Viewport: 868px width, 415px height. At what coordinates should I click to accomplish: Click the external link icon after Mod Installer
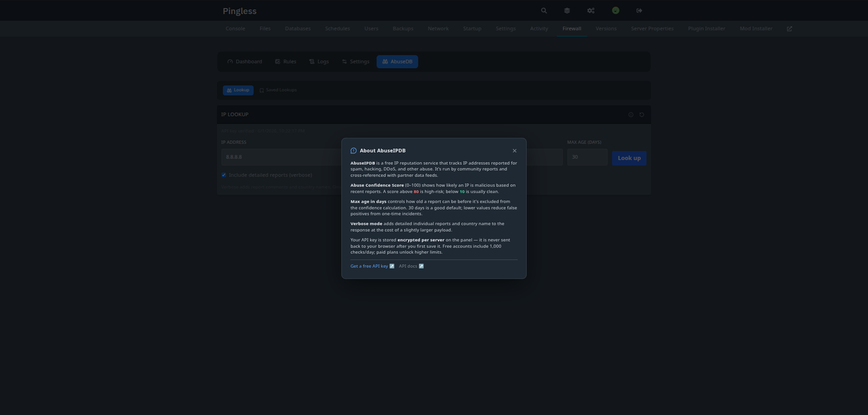789,28
